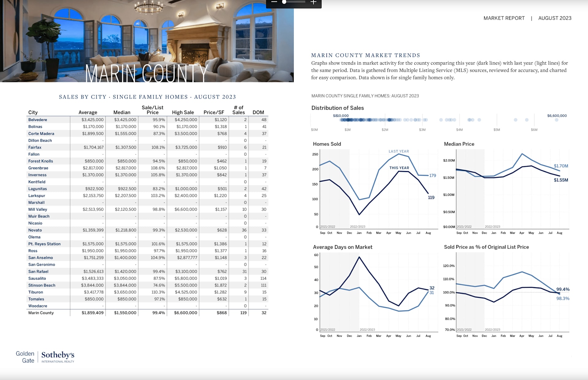Viewport: 588px width, 380px height.
Task: Select the Novato row in the table
Action: [35, 230]
